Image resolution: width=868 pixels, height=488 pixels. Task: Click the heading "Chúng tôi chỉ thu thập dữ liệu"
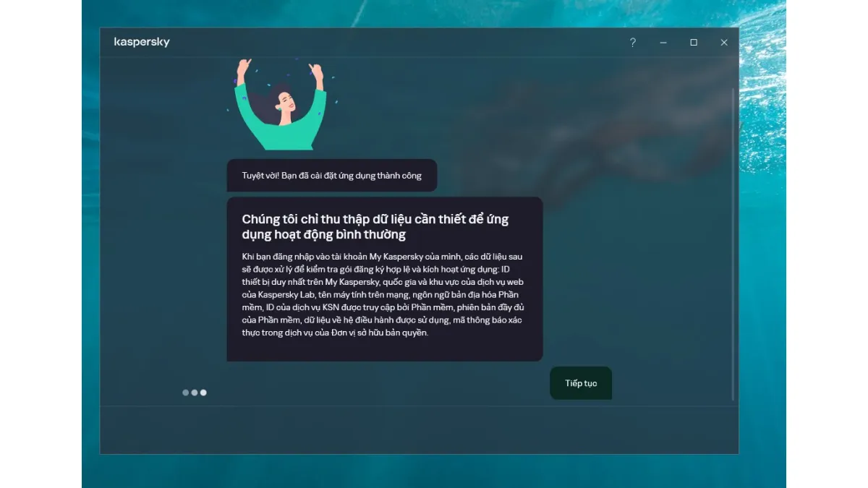pos(375,227)
